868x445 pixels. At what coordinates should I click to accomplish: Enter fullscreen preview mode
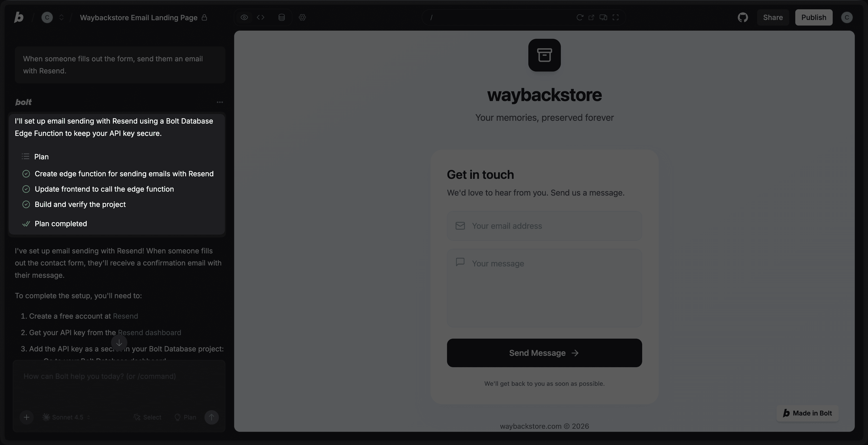point(616,17)
